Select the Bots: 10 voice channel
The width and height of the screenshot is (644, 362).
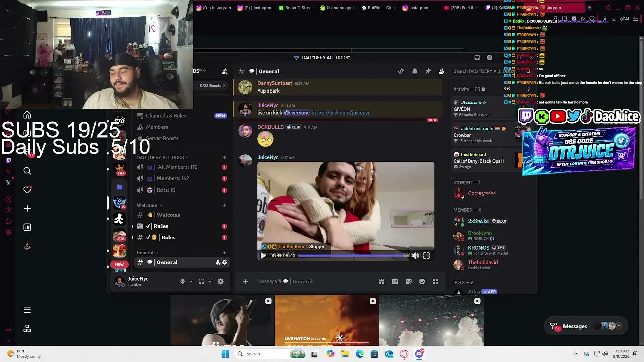[x=181, y=190]
